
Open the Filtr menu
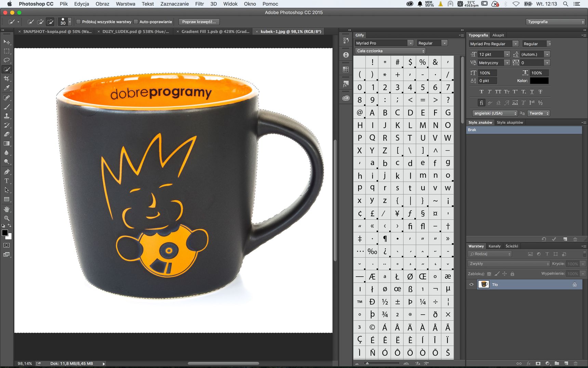(200, 4)
